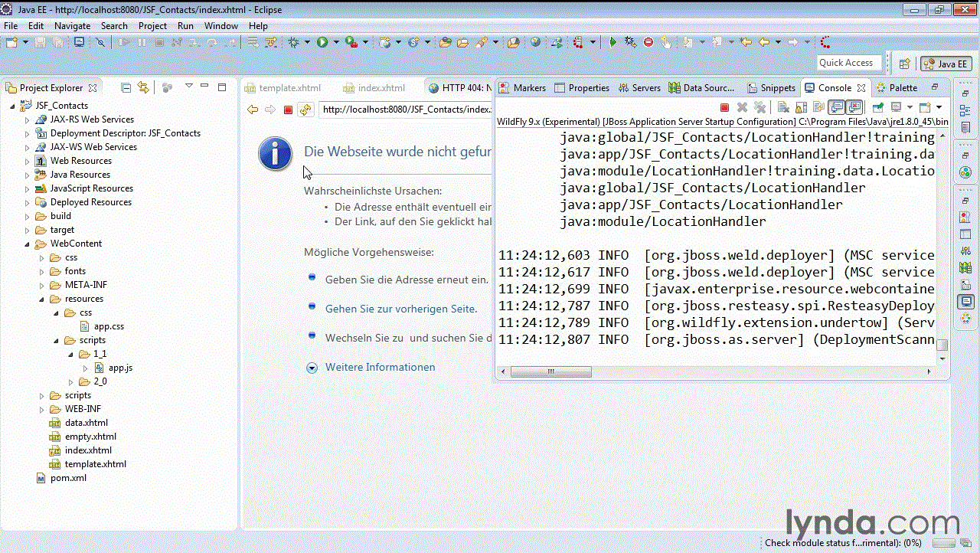The height and width of the screenshot is (553, 980).
Task: Click the Open Console monitor icon in the toolbar
Action: pos(79,42)
